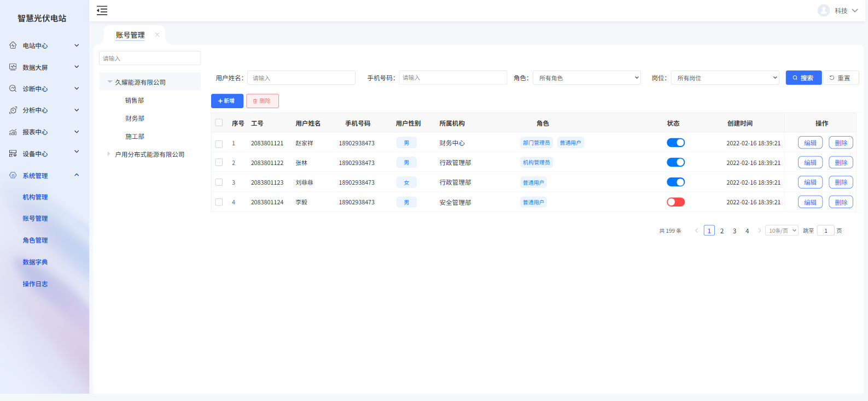Viewport: 868px width, 401px height.
Task: Close the 账号管理 tab
Action: point(157,35)
